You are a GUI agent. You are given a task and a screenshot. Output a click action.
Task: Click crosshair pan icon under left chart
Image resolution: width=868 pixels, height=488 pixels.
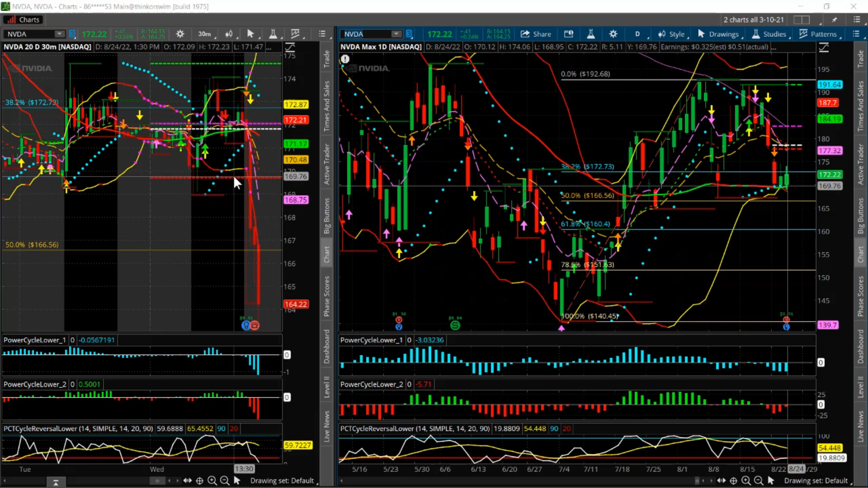point(199,481)
